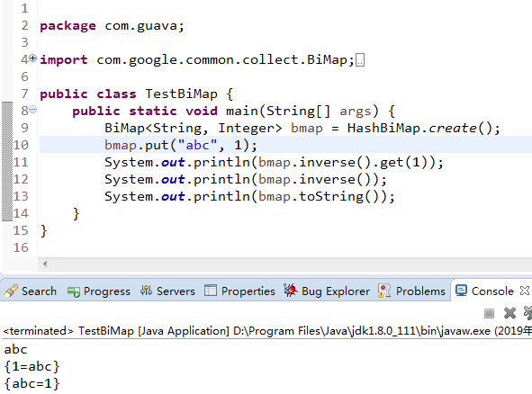This screenshot has height=394, width=532.
Task: Click the Servers tab icon
Action: pyautogui.click(x=146, y=291)
